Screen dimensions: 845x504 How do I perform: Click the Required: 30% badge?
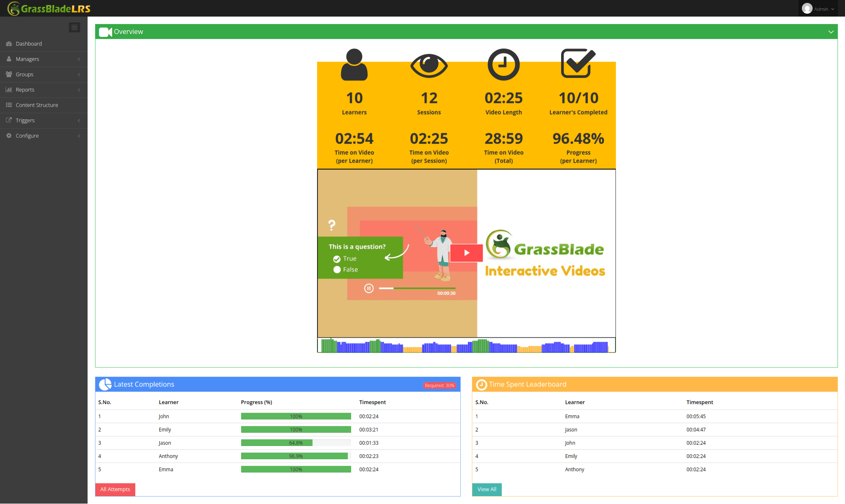(x=440, y=385)
